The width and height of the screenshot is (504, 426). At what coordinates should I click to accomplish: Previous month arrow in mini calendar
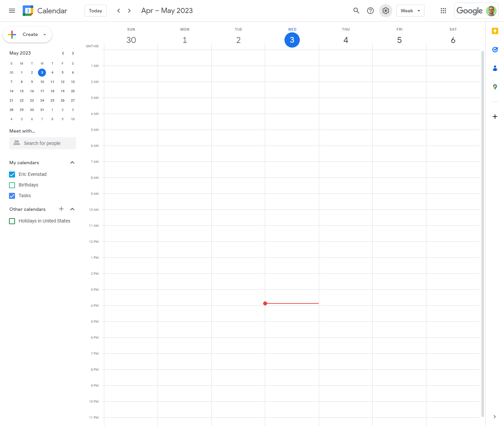click(63, 53)
